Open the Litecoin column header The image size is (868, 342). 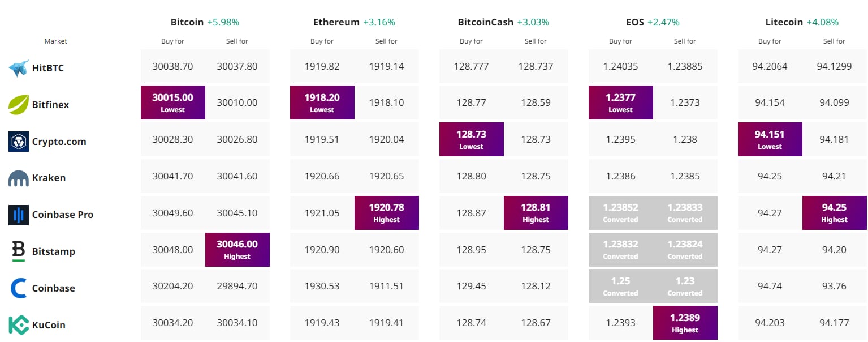pyautogui.click(x=784, y=22)
